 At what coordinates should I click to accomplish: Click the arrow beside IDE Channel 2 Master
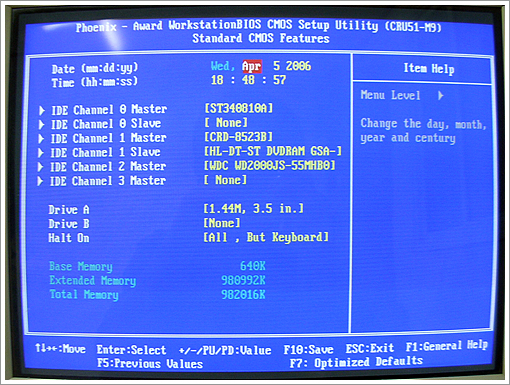tap(40, 167)
